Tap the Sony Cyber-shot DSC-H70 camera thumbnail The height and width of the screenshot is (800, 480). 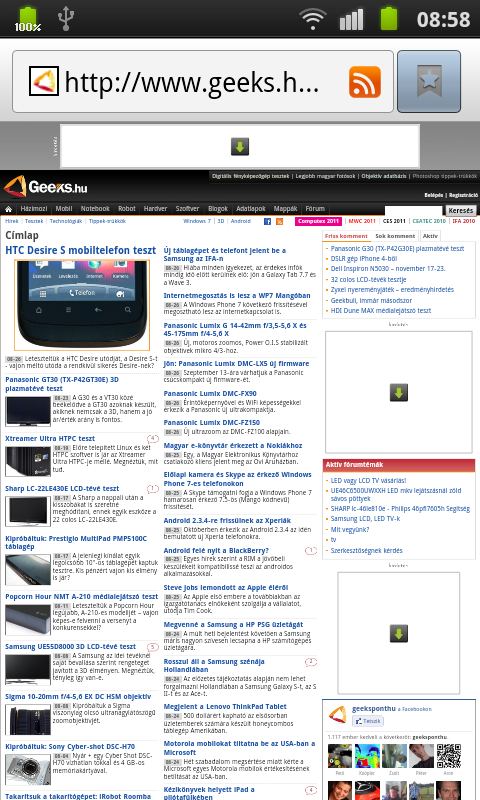28,769
